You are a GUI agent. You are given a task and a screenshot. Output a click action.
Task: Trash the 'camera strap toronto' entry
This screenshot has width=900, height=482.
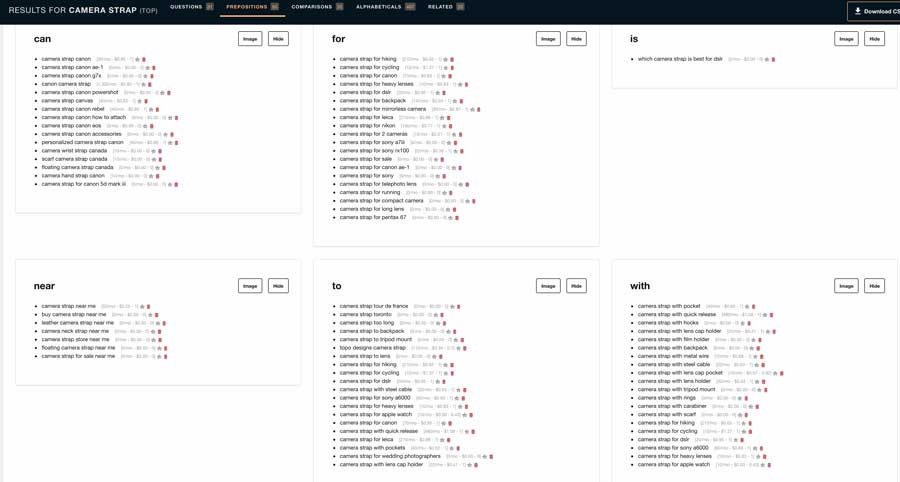point(442,314)
